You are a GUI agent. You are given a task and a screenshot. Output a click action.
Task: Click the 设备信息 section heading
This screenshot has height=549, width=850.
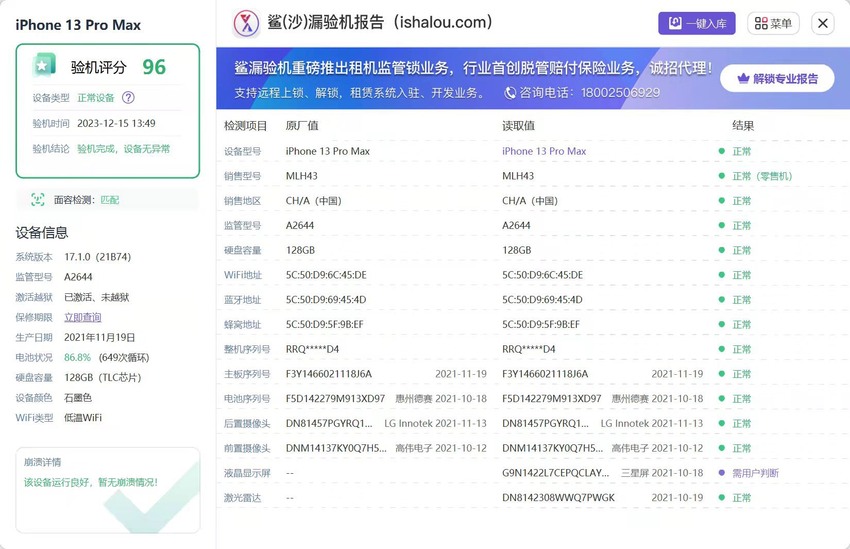click(x=42, y=233)
